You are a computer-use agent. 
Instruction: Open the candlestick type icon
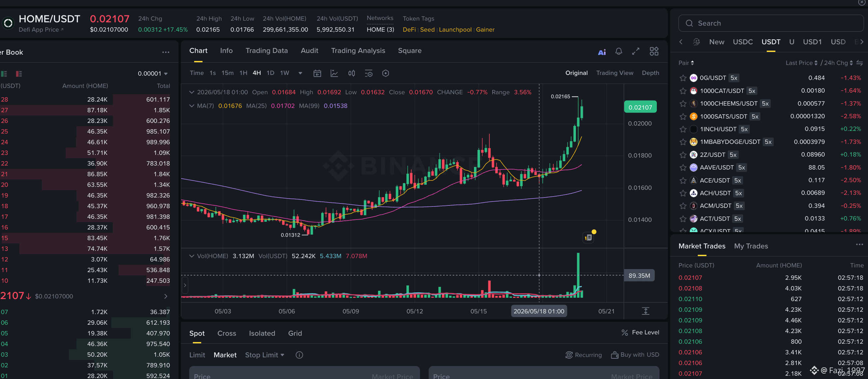point(351,73)
